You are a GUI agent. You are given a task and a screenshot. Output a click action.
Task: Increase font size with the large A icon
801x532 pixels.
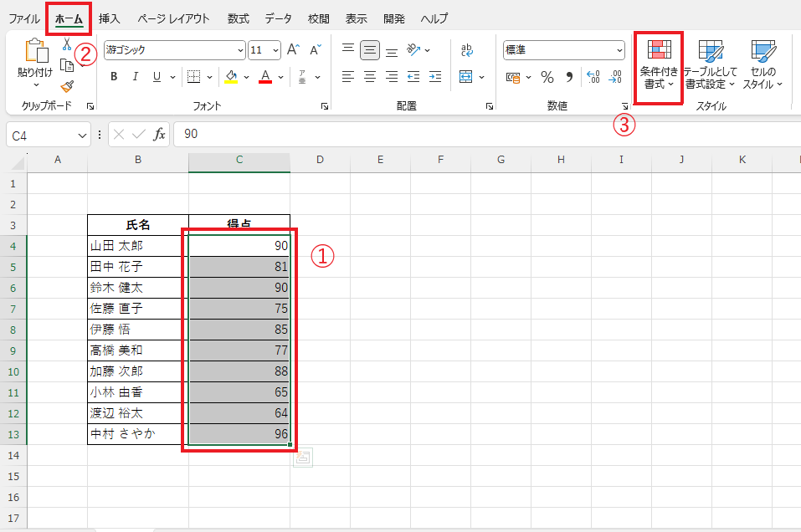(x=293, y=49)
